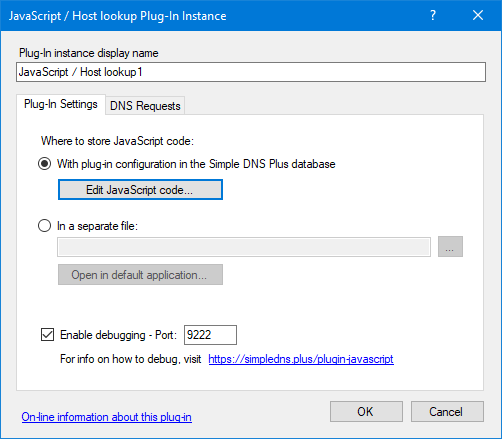Open the simpledns.plus/plugin-javascript link
The width and height of the screenshot is (502, 439).
click(x=301, y=359)
